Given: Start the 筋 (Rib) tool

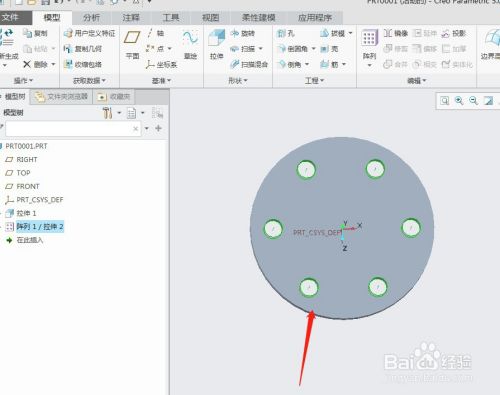Looking at the screenshot, I should coord(329,64).
